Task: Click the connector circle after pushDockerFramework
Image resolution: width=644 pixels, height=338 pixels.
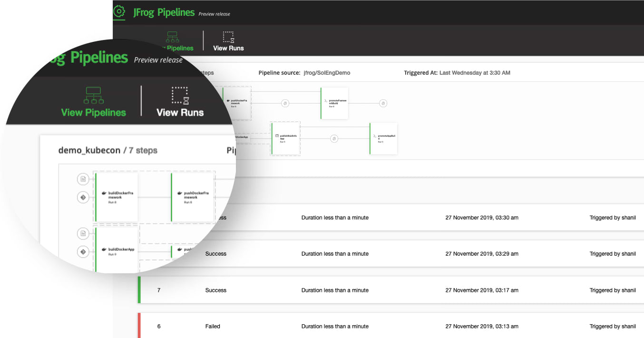Action: tap(285, 103)
